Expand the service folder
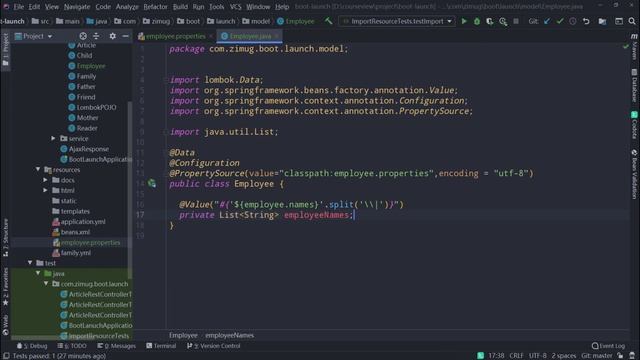Screen dimensions: 640x360 pyautogui.click(x=53, y=138)
